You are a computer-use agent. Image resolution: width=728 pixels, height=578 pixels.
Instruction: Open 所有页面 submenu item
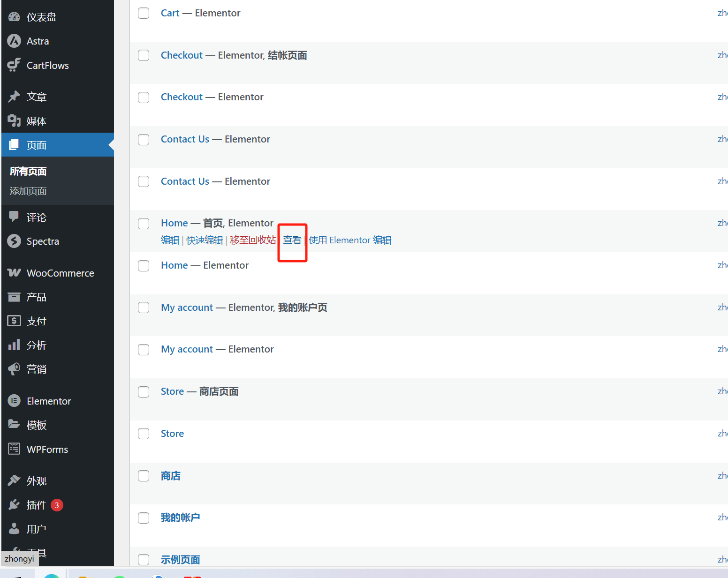point(28,171)
